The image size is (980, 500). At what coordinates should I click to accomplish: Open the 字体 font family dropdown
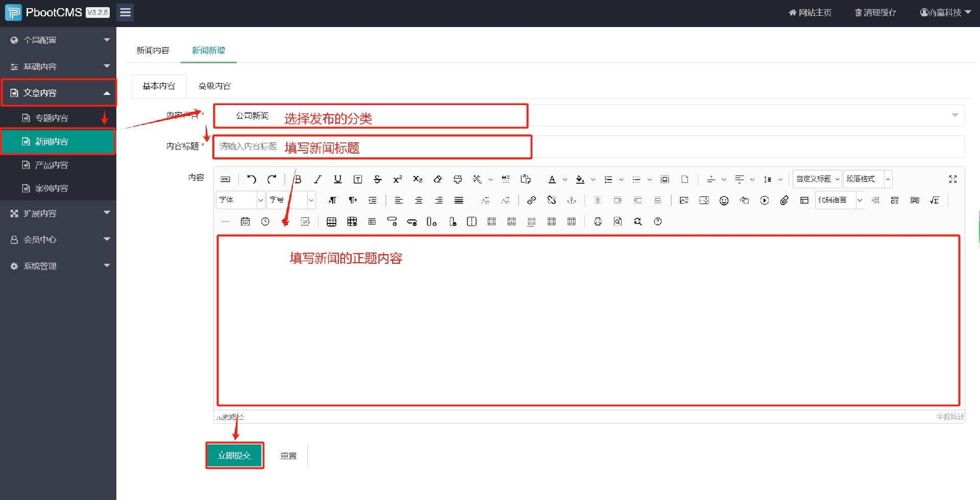240,200
